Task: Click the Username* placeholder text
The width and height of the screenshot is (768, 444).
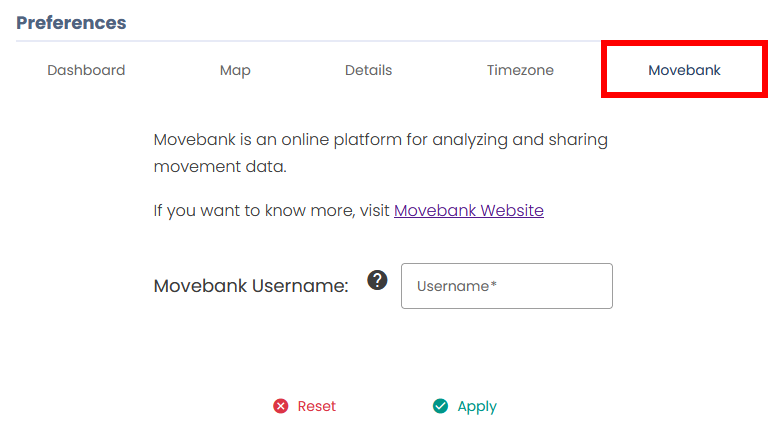Action: (456, 286)
